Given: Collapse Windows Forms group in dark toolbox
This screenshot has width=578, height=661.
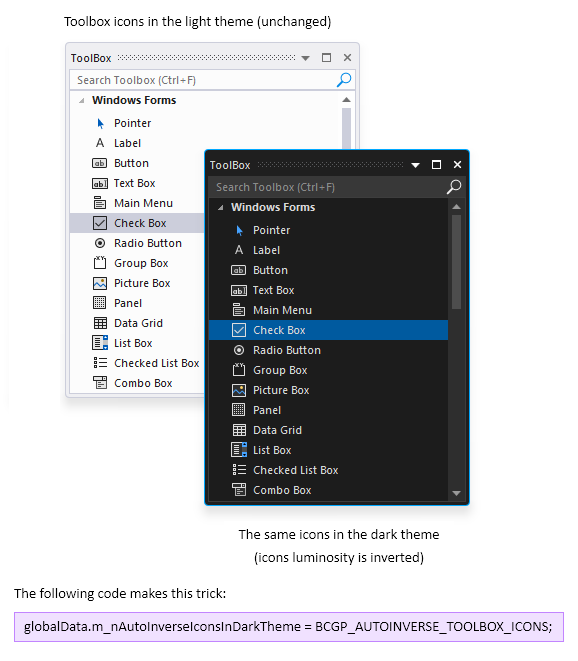Looking at the screenshot, I should pos(220,207).
